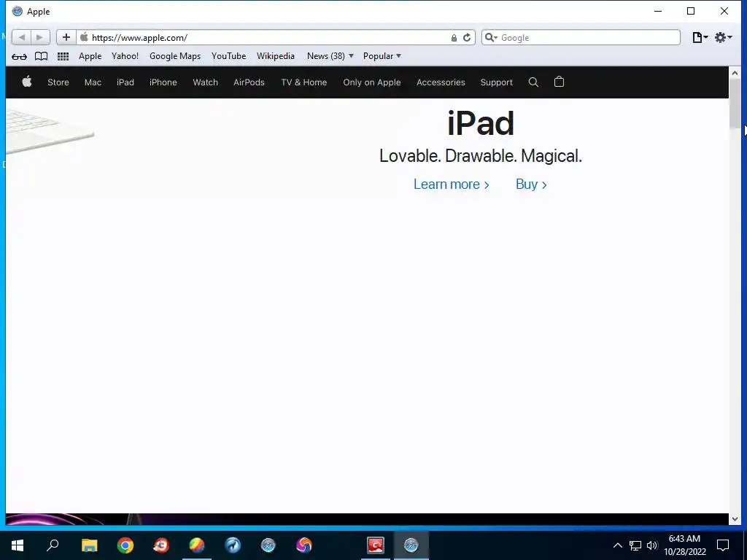Reload the page with the refresh icon

click(x=467, y=38)
